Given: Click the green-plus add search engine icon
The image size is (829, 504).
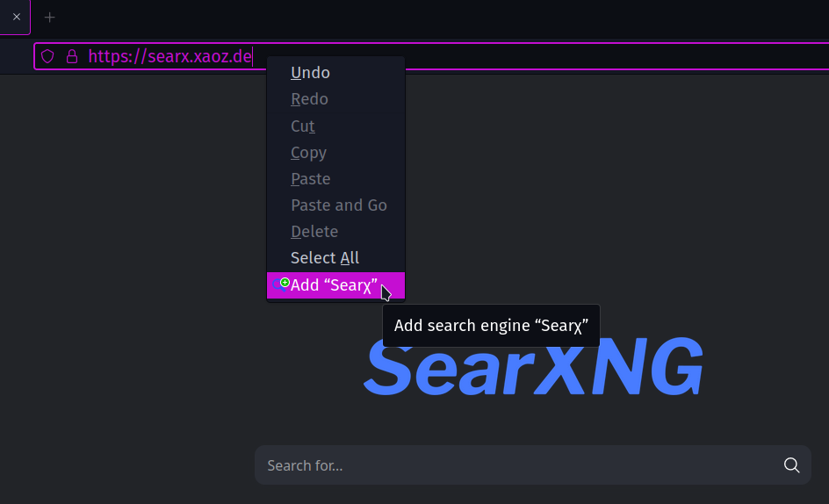Looking at the screenshot, I should (281, 284).
